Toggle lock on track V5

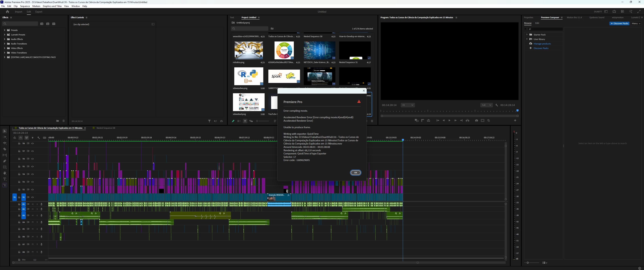tap(19, 167)
